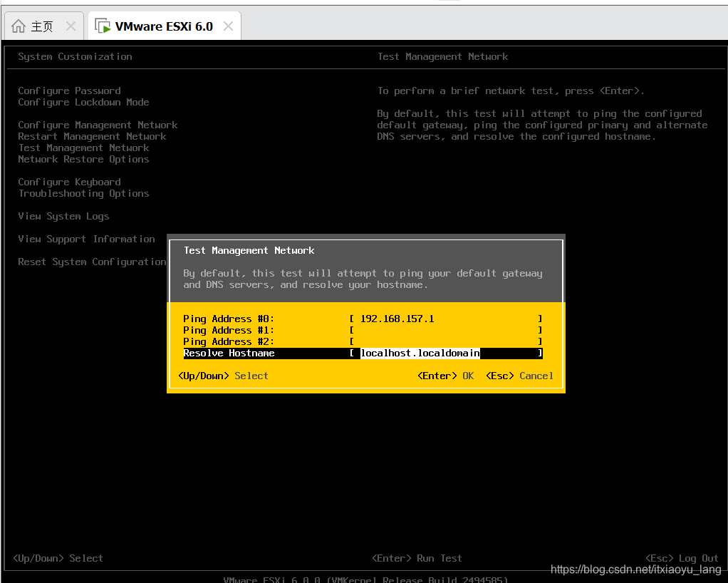Select Configure Keyboard entry
The image size is (728, 583).
[69, 182]
